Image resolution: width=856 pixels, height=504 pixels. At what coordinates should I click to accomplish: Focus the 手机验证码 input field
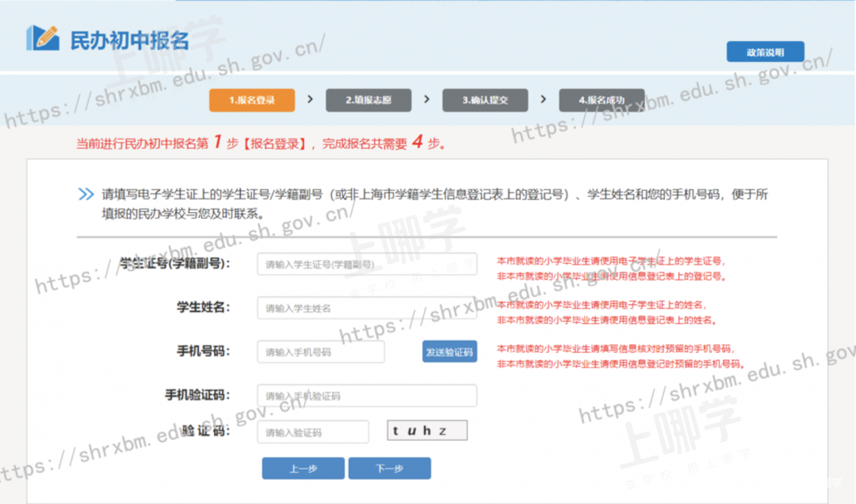coord(367,396)
